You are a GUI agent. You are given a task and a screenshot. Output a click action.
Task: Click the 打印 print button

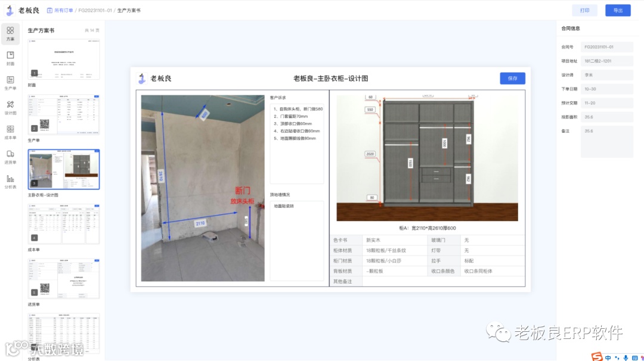pyautogui.click(x=584, y=10)
